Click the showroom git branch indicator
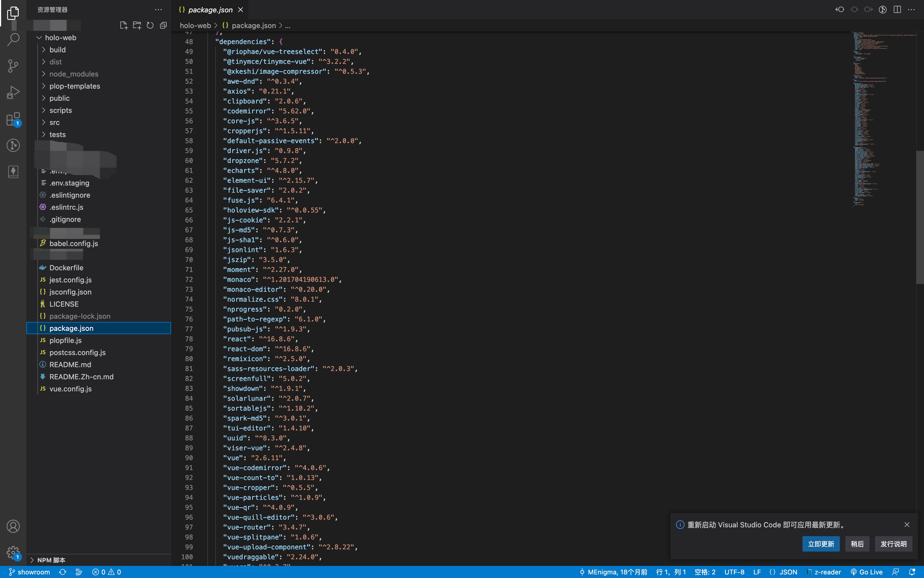 29,572
